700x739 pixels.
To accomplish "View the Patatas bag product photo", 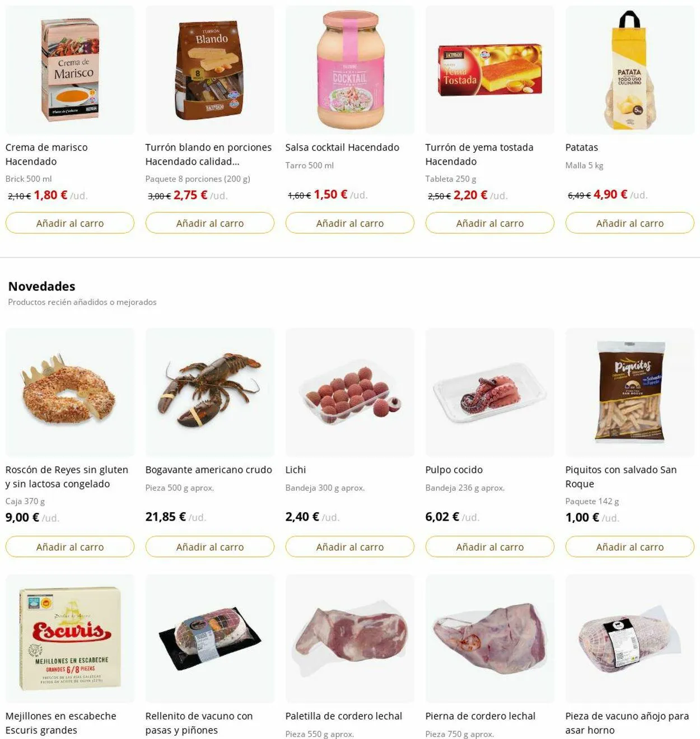I will [630, 70].
